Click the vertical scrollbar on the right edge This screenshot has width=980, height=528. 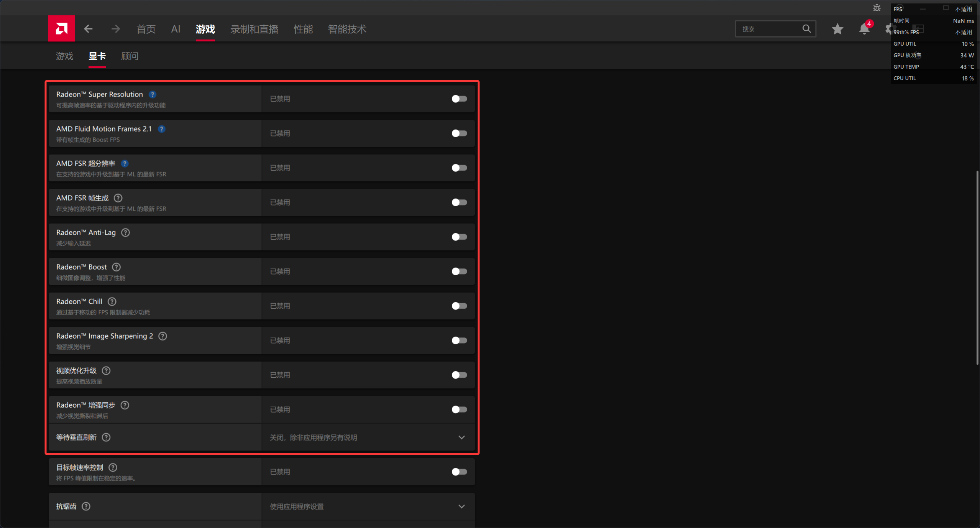[977, 267]
